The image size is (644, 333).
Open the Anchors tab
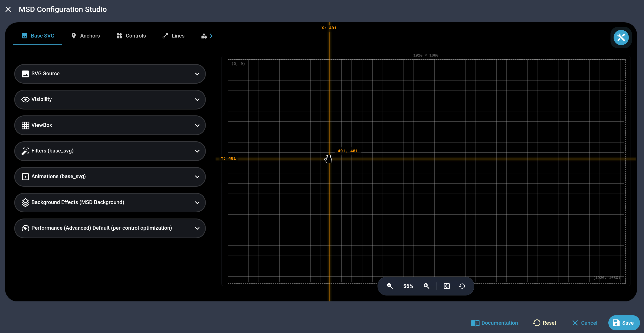click(x=86, y=36)
